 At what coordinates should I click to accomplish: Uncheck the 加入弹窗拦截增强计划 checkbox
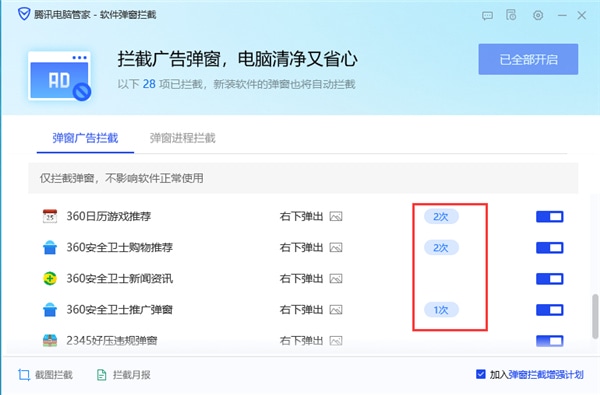481,374
